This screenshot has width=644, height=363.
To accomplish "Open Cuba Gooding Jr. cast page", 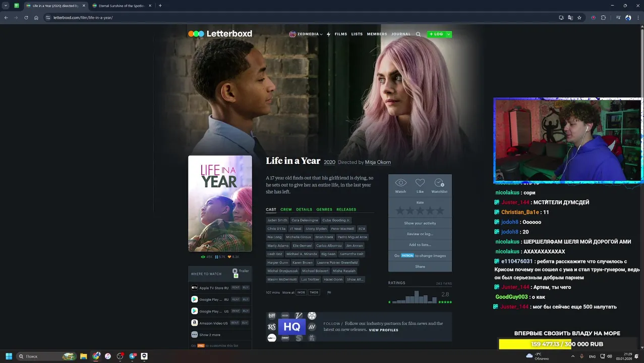I will 336,220.
